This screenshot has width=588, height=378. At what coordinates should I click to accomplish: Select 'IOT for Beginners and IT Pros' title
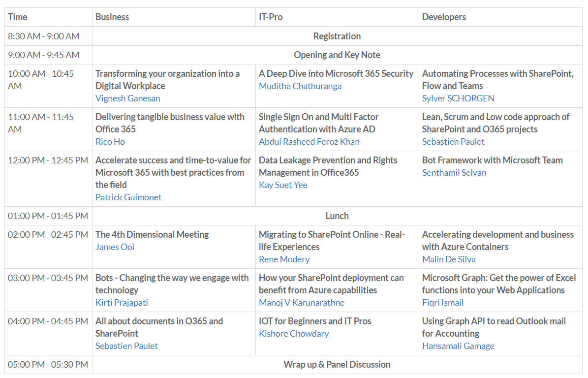(x=315, y=321)
